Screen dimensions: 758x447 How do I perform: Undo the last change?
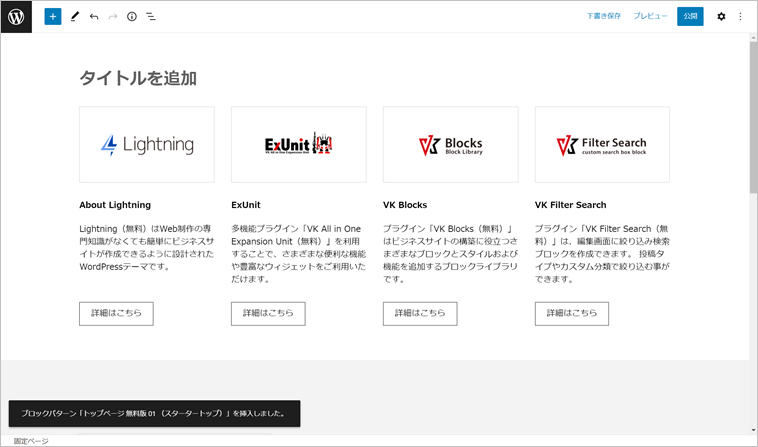(94, 17)
